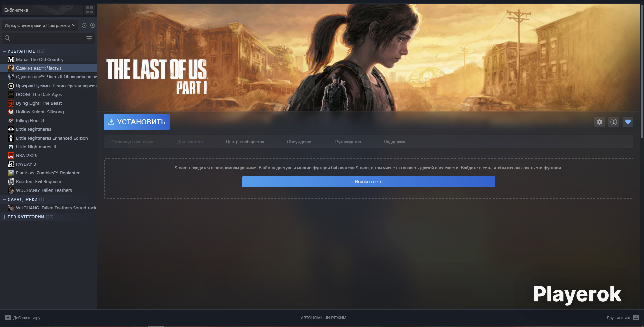Open Friends and chat icon

point(636,318)
